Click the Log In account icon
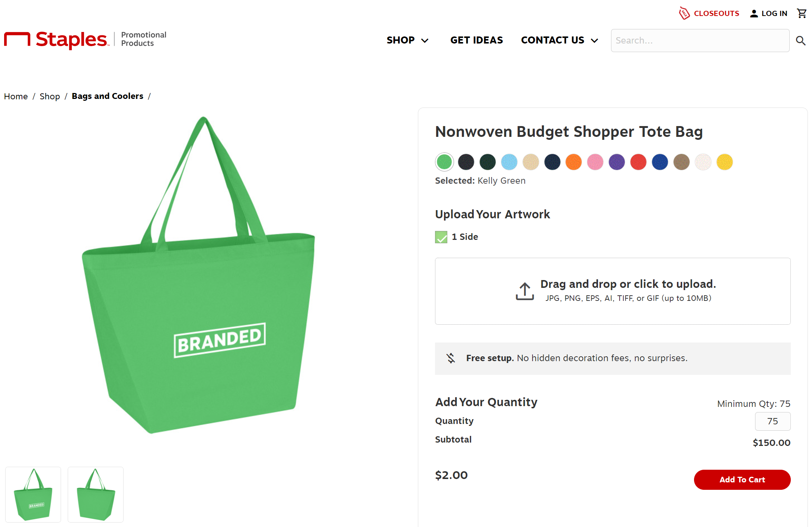 tap(754, 13)
